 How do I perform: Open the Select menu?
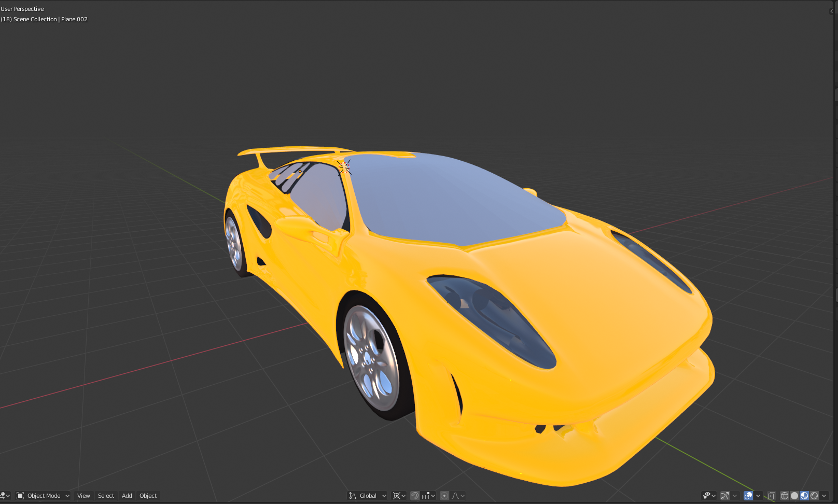tap(106, 496)
